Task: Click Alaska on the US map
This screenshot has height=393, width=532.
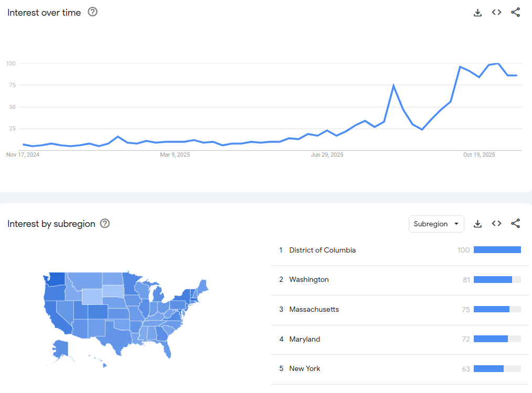Action: [60, 348]
